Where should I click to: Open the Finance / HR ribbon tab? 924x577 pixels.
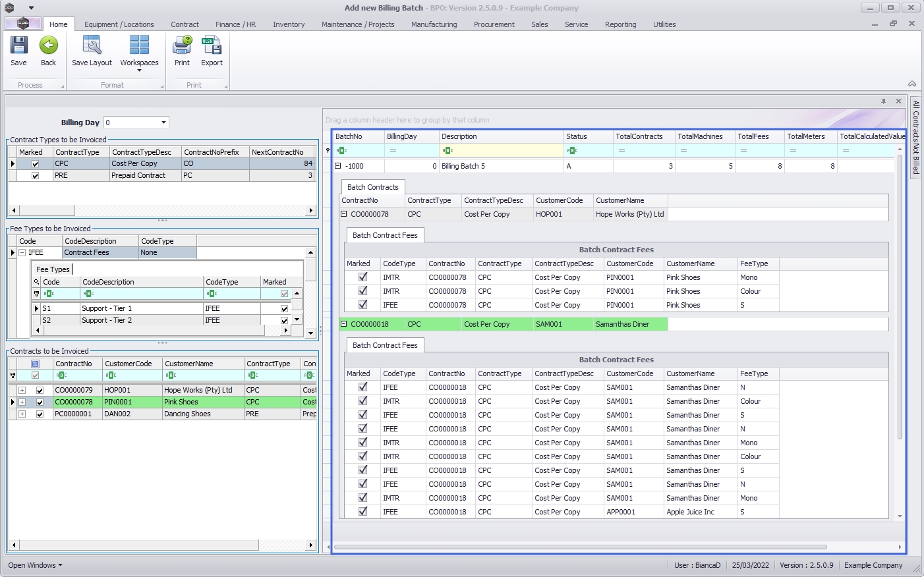tap(235, 24)
